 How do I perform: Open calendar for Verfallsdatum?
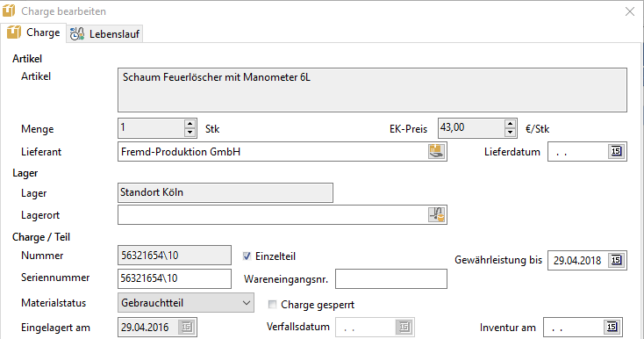click(404, 327)
